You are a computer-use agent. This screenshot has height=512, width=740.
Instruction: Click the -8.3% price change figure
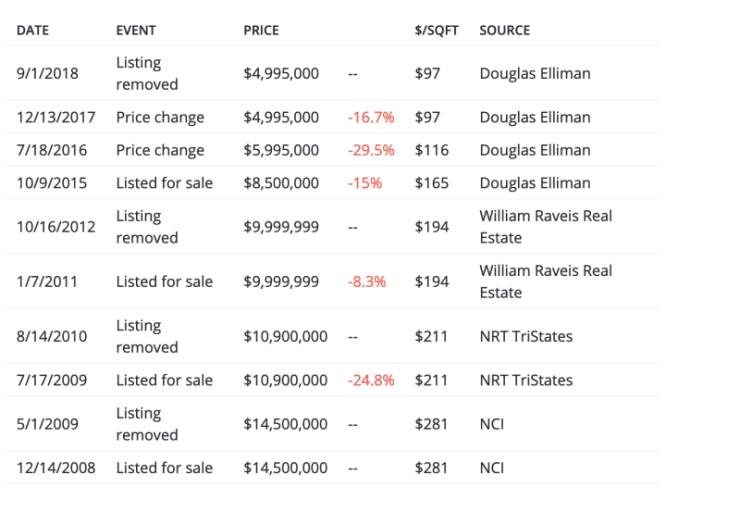[367, 281]
